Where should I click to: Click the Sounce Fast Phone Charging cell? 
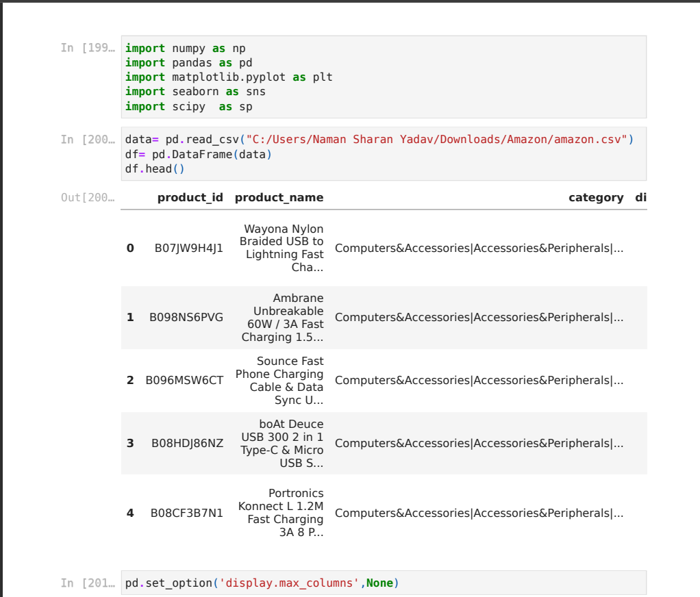tap(279, 381)
